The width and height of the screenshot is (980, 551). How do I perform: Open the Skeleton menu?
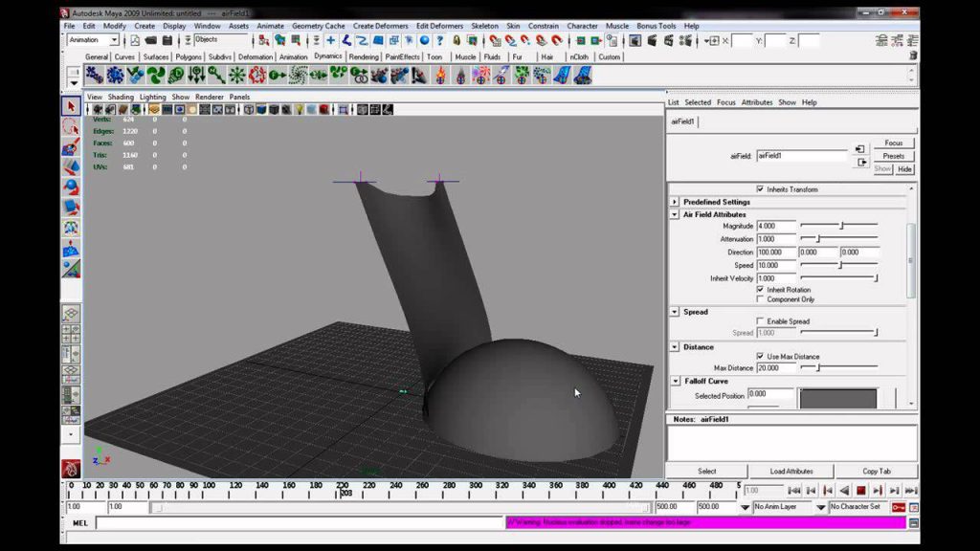click(x=484, y=26)
